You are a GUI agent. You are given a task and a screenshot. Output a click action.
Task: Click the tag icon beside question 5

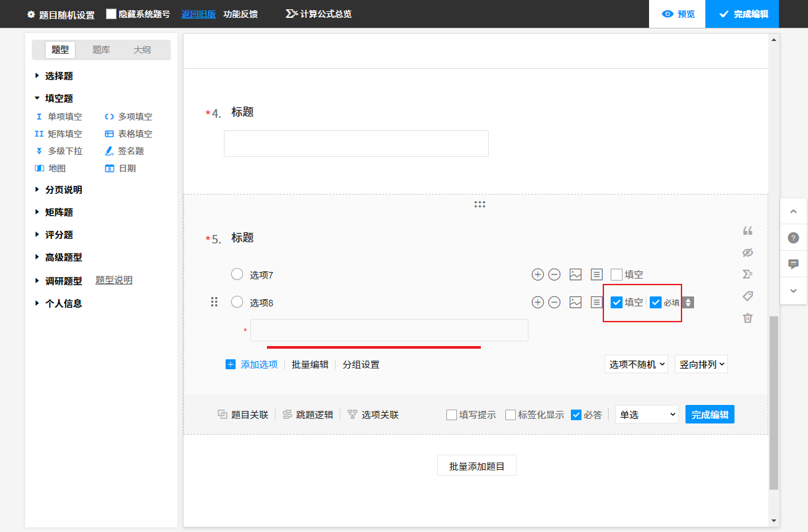(748, 296)
